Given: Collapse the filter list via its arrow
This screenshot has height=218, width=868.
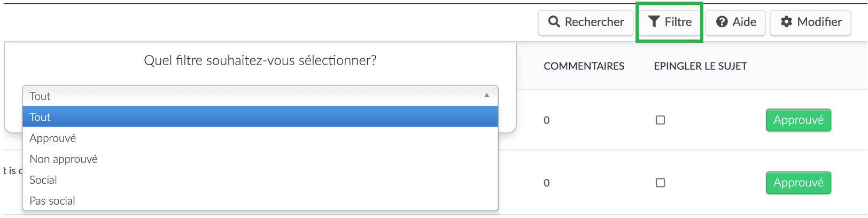Looking at the screenshot, I should pos(487,96).
